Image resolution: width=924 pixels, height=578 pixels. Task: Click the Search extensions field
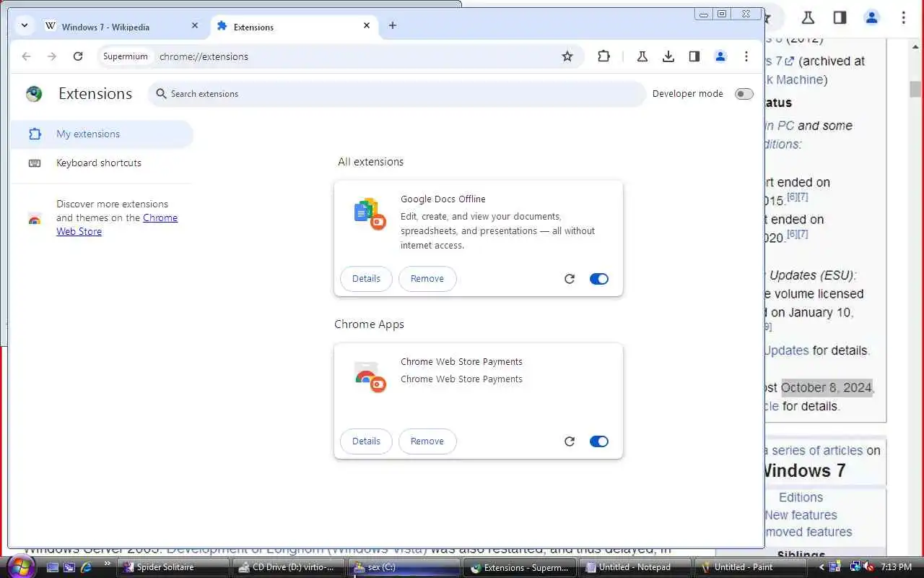pyautogui.click(x=397, y=94)
